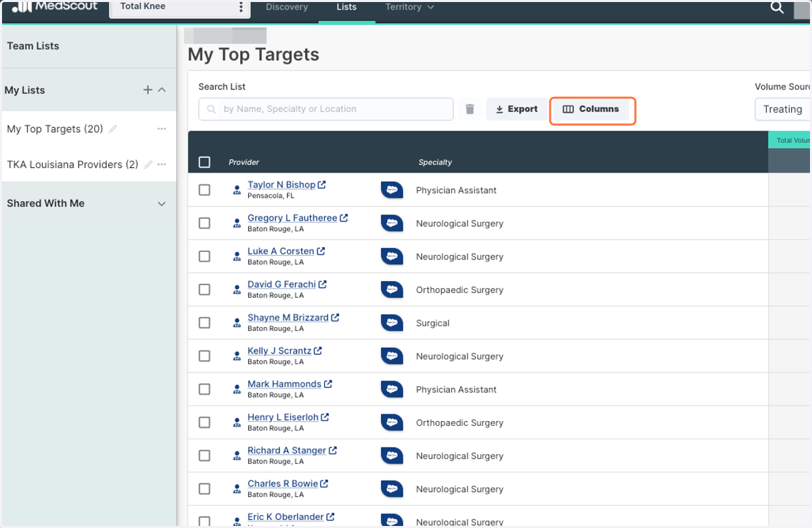Sort by the Provider column header
The width and height of the screenshot is (812, 528).
pos(244,162)
